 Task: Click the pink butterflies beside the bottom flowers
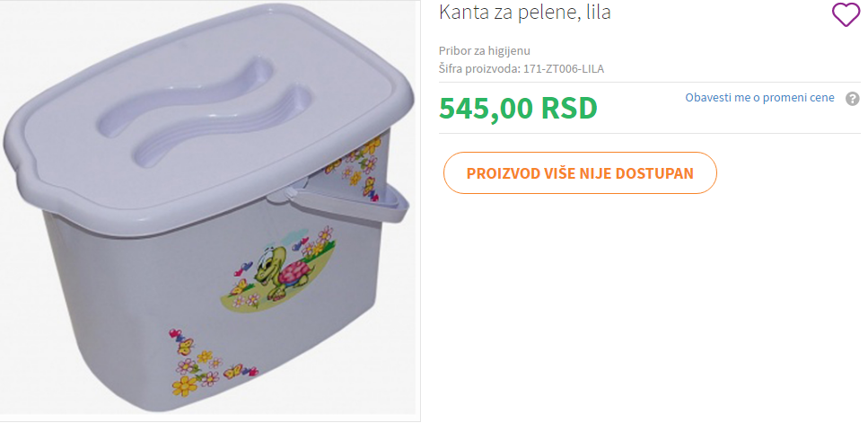241,371
